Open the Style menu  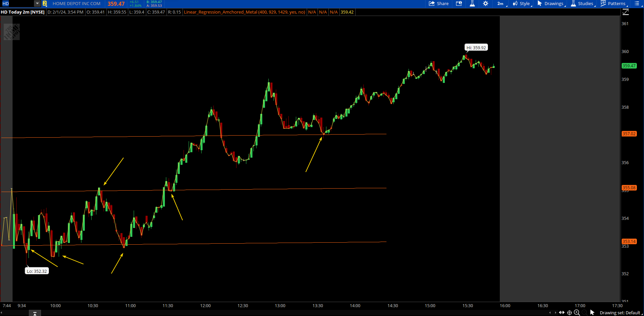coord(522,4)
